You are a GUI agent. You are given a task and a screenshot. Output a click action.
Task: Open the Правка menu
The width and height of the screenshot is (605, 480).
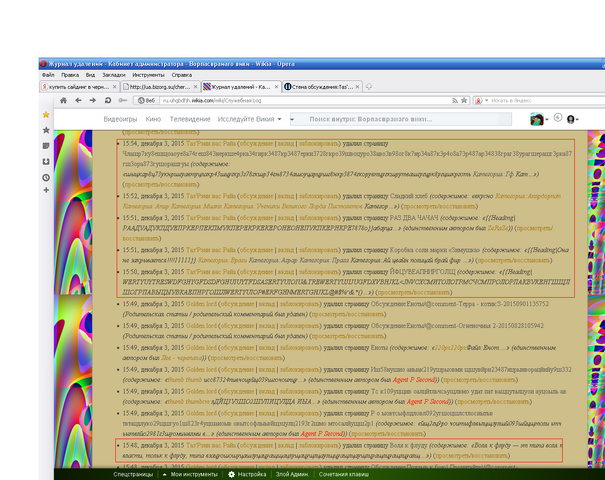tap(70, 75)
